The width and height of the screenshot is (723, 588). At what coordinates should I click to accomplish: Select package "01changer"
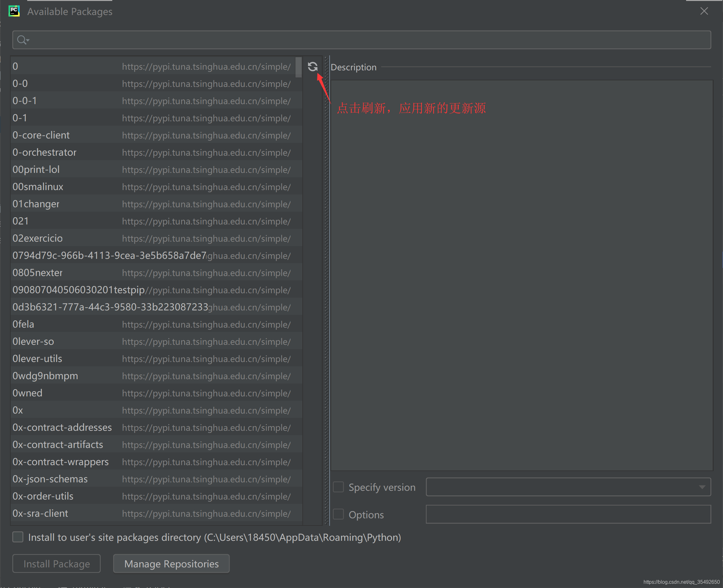pos(157,204)
